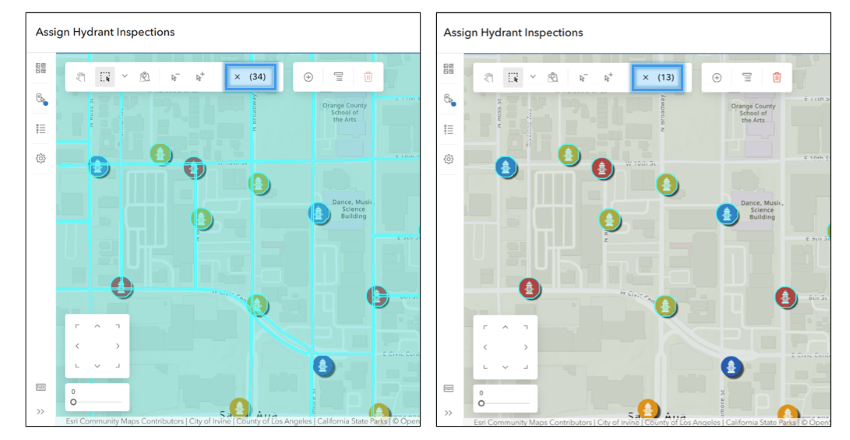This screenshot has height=440, width=850.
Task: Pan map up with the chevron in the (34) view
Action: (x=97, y=326)
